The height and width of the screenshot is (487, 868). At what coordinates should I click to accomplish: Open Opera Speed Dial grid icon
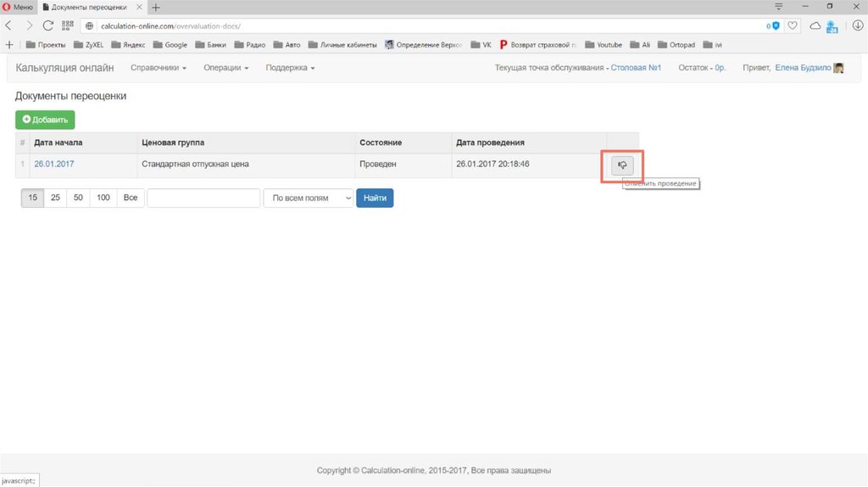tap(68, 25)
